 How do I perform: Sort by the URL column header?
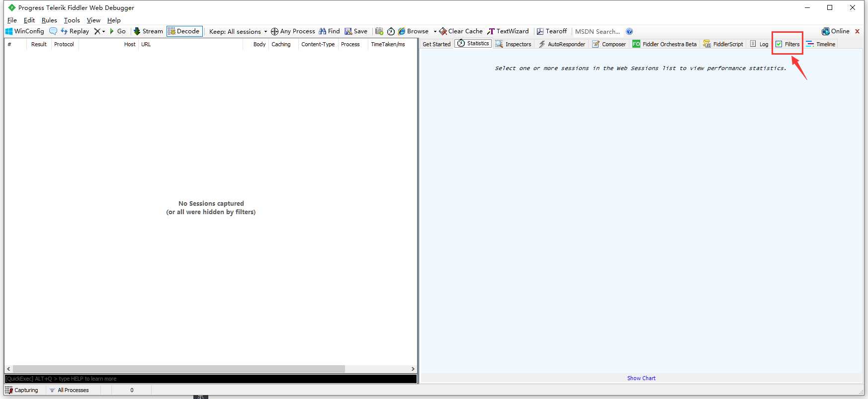click(x=190, y=44)
